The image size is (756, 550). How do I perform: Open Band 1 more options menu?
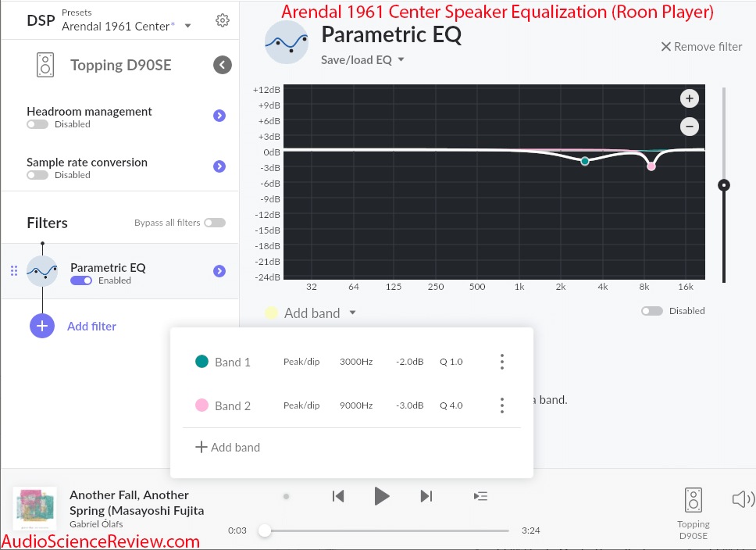[x=502, y=362]
